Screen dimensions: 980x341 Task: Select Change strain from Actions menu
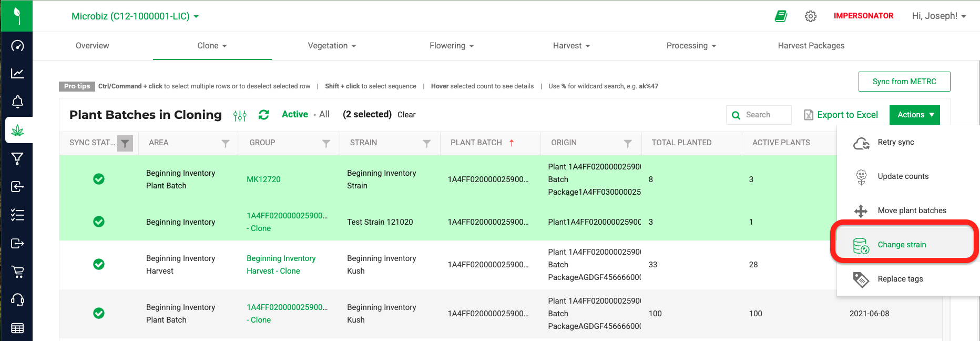(x=902, y=245)
